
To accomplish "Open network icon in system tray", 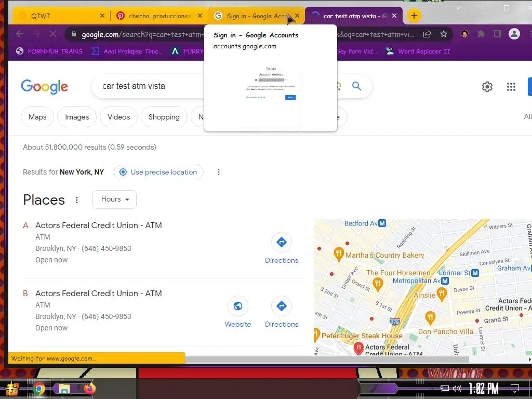I will [x=444, y=389].
